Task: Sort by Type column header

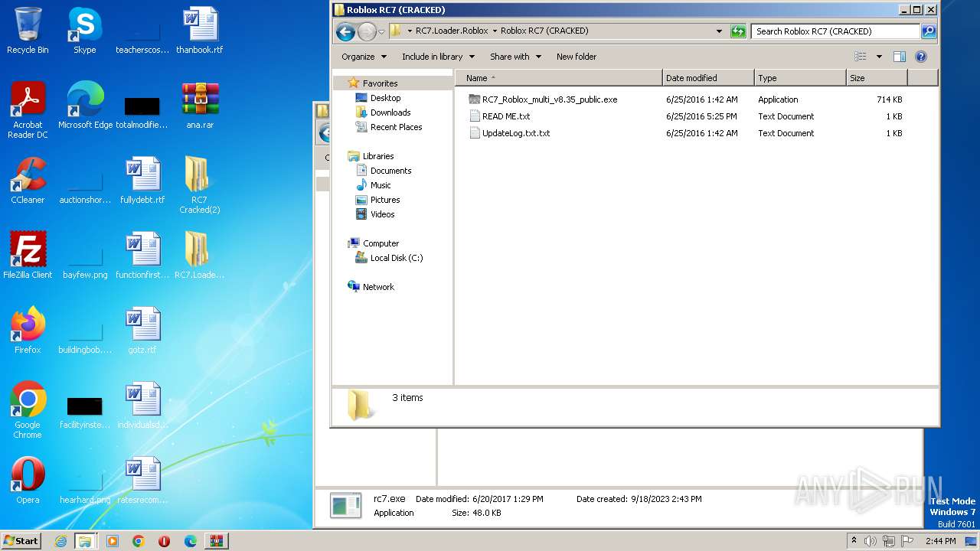Action: pos(800,78)
